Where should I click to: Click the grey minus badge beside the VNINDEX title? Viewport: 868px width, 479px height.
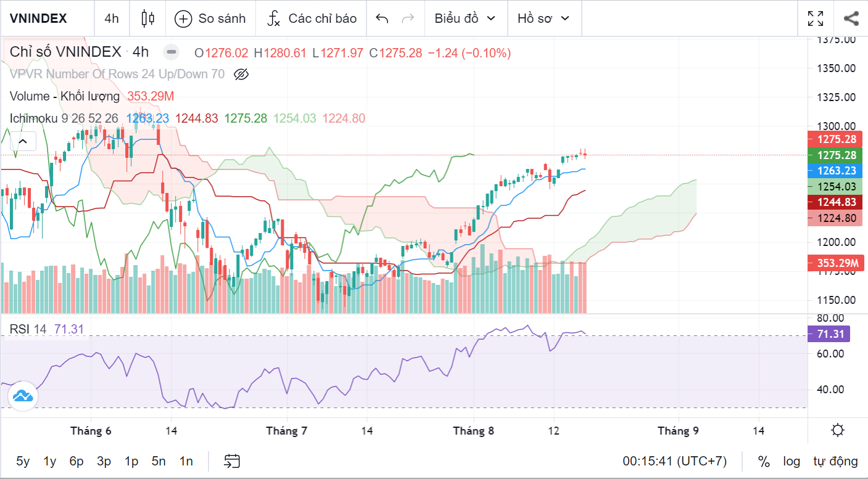click(x=172, y=52)
